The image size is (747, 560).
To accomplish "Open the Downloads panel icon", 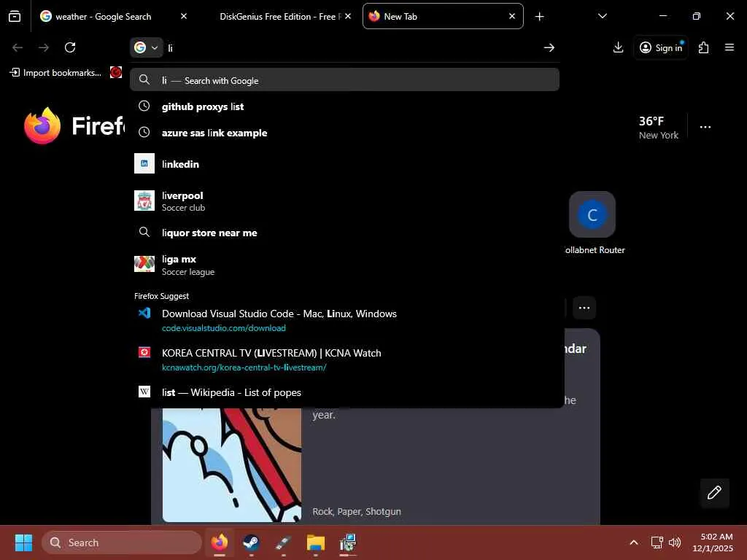I will pyautogui.click(x=618, y=47).
